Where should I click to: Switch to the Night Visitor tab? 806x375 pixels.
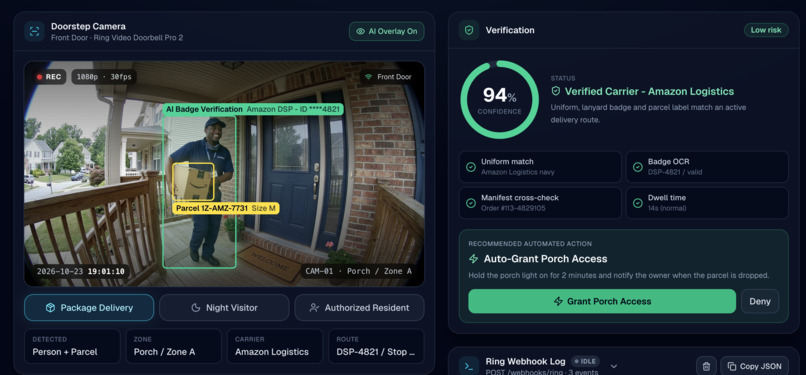coord(224,308)
